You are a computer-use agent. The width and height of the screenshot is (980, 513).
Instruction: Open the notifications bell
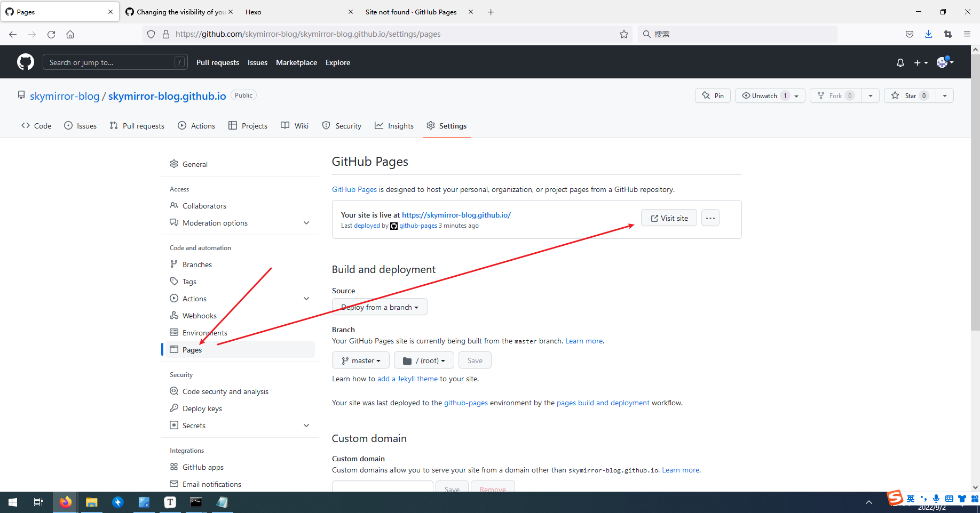point(900,63)
